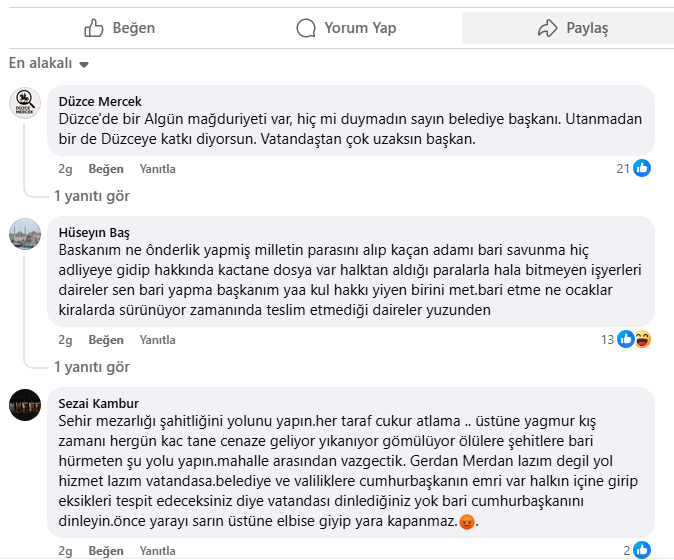Open the En alakalı sort dropdown
The width and height of the screenshot is (674, 560).
point(49,64)
